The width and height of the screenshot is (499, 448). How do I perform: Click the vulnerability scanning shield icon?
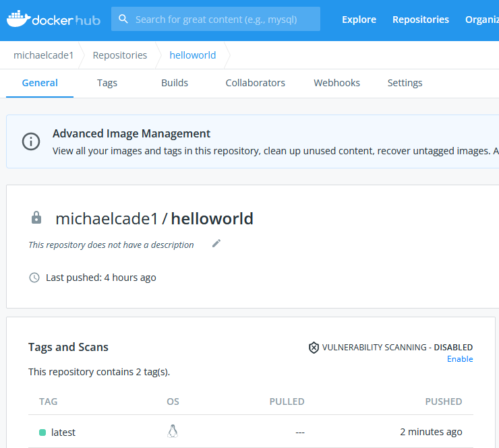pyautogui.click(x=314, y=348)
